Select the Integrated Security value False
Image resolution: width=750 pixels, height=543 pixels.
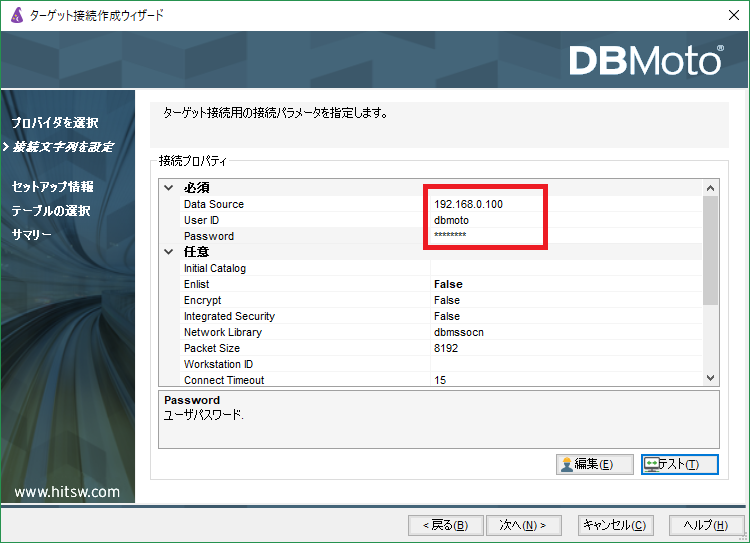tap(566, 316)
